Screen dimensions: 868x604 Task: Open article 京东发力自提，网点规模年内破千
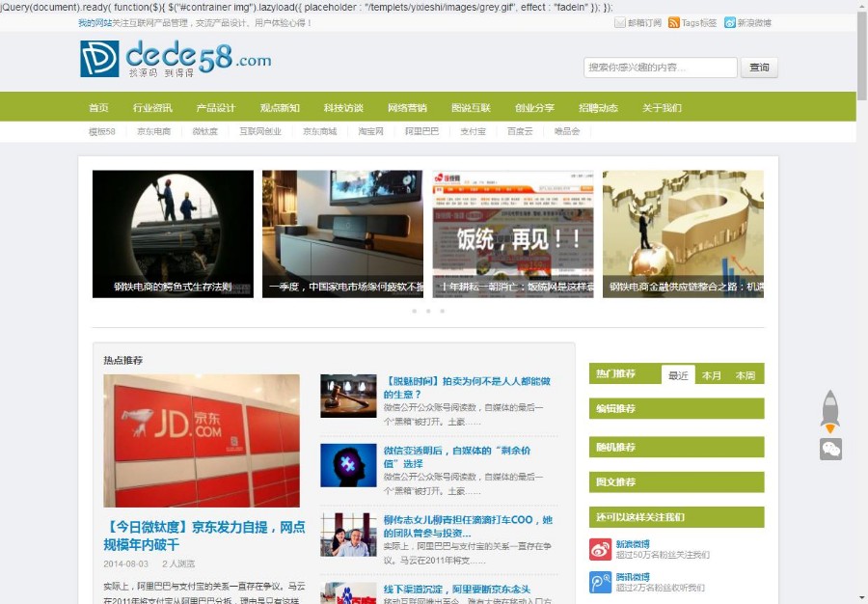[x=204, y=535]
